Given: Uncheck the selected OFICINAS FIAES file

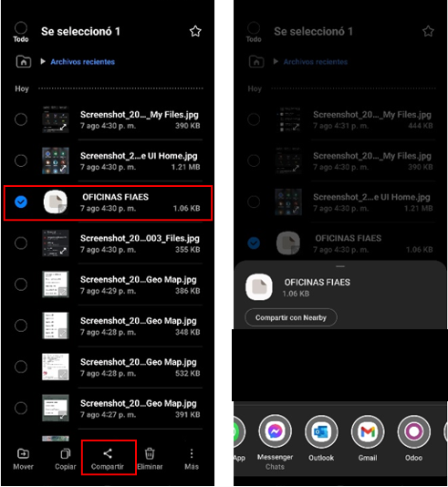Looking at the screenshot, I should coord(21,202).
